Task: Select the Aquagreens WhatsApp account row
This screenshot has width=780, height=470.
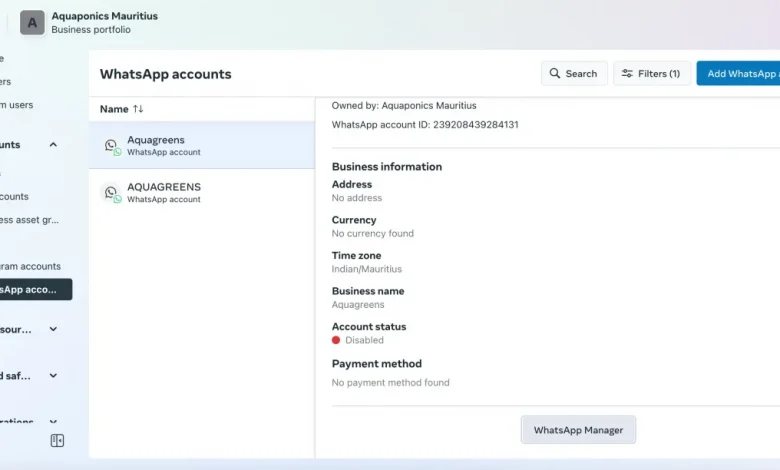Action: tap(201, 145)
